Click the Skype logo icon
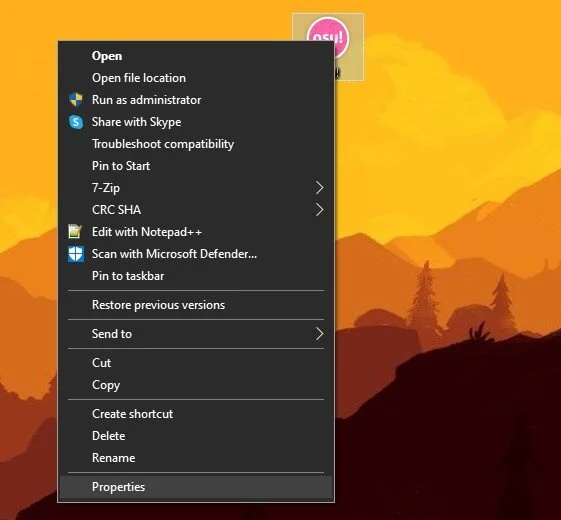Screen dimensions: 561x520 pyautogui.click(x=75, y=122)
